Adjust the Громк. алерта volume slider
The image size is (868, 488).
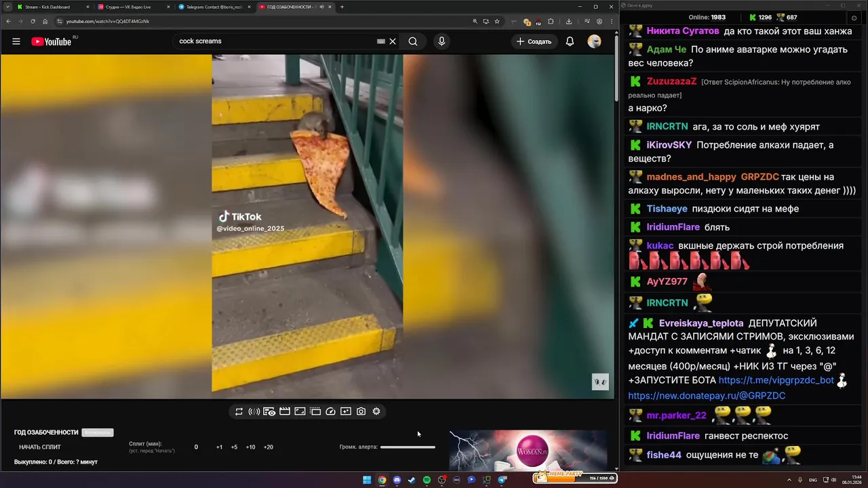(408, 447)
